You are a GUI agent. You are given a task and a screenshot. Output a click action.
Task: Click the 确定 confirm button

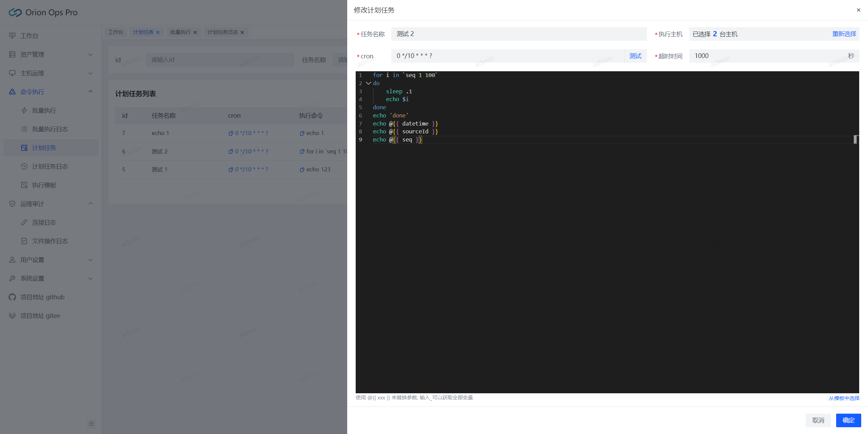point(848,420)
